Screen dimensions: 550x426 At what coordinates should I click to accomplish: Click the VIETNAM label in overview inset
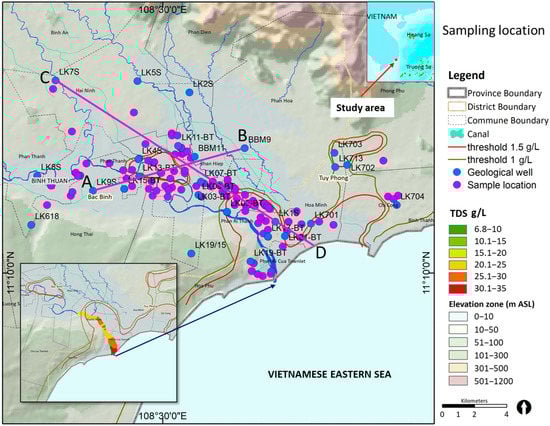pos(382,16)
